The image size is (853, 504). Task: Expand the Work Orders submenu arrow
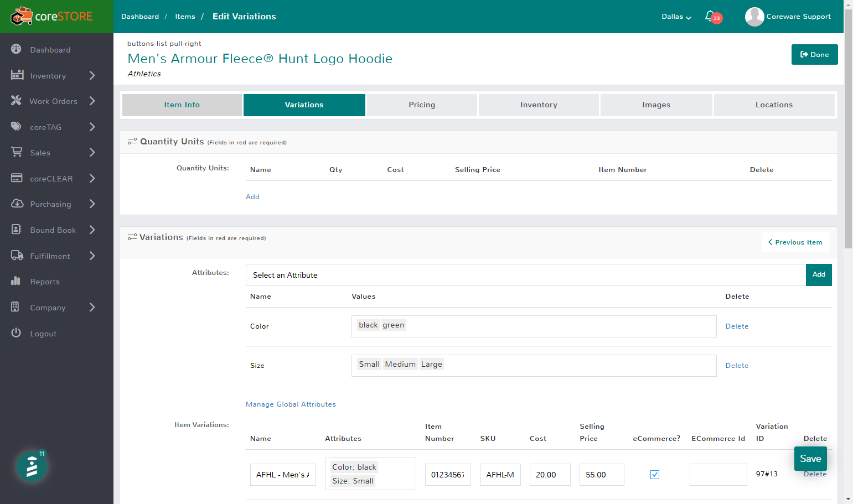click(92, 101)
